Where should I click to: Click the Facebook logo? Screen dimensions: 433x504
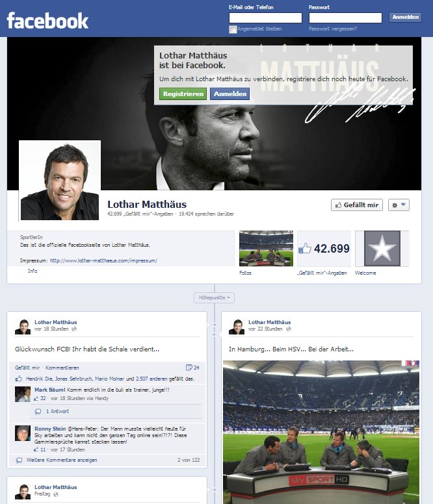click(47, 21)
